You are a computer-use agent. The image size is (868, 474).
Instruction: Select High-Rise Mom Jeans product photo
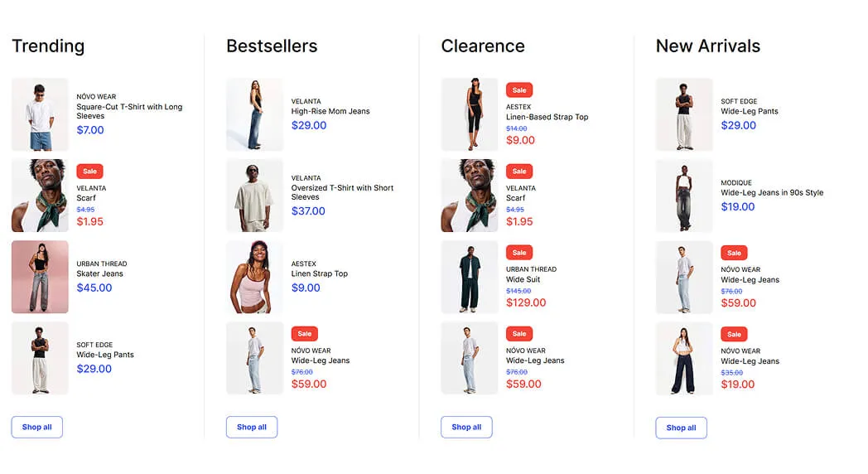pyautogui.click(x=254, y=114)
